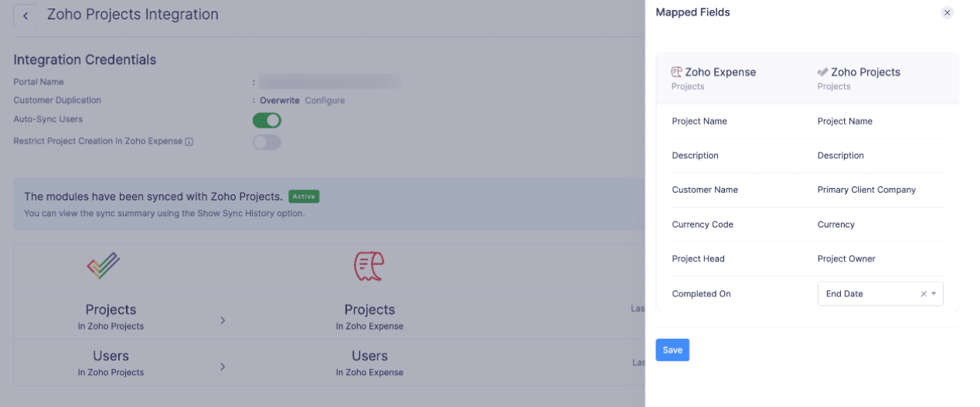Clear the End Date selection
The width and height of the screenshot is (980, 407).
[x=923, y=294]
